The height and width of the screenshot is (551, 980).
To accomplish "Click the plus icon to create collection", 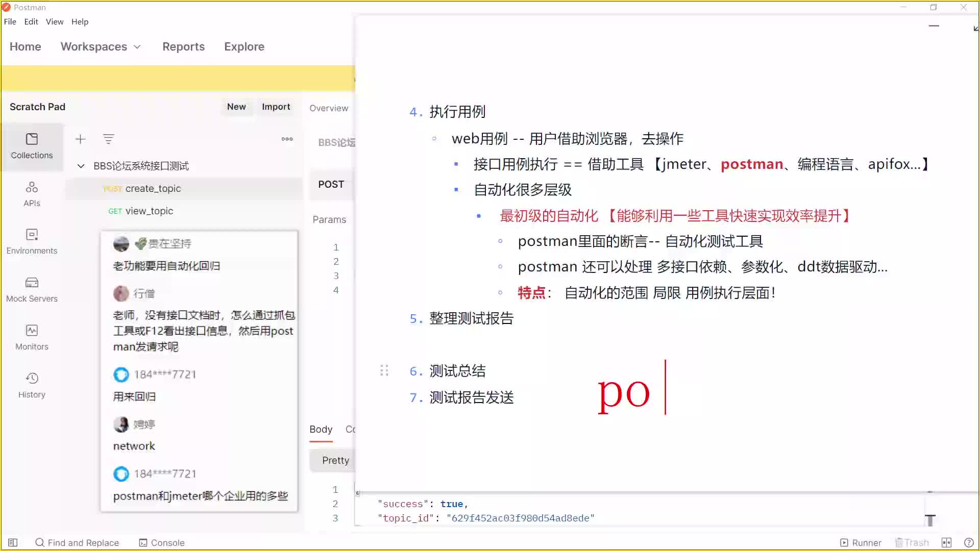I will click(80, 139).
